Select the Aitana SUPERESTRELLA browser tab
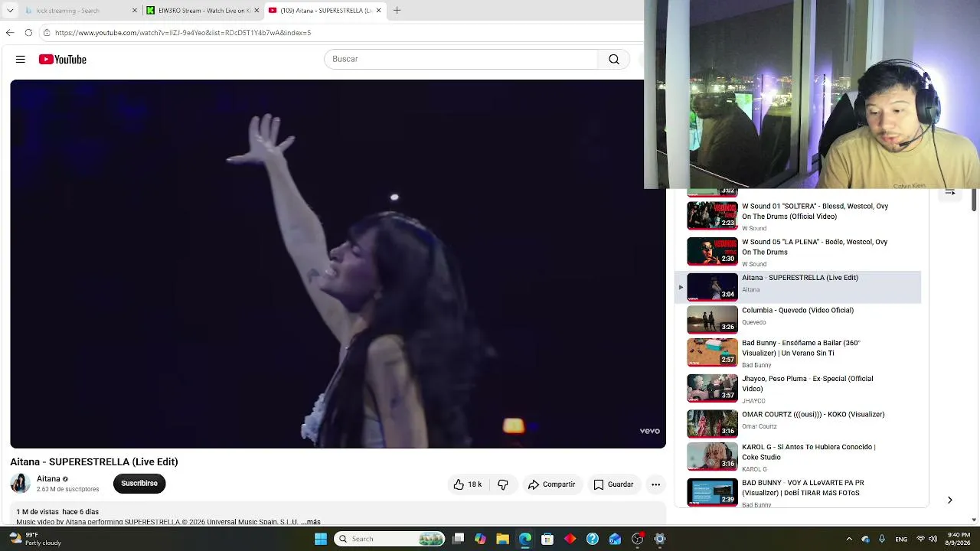 point(325,11)
